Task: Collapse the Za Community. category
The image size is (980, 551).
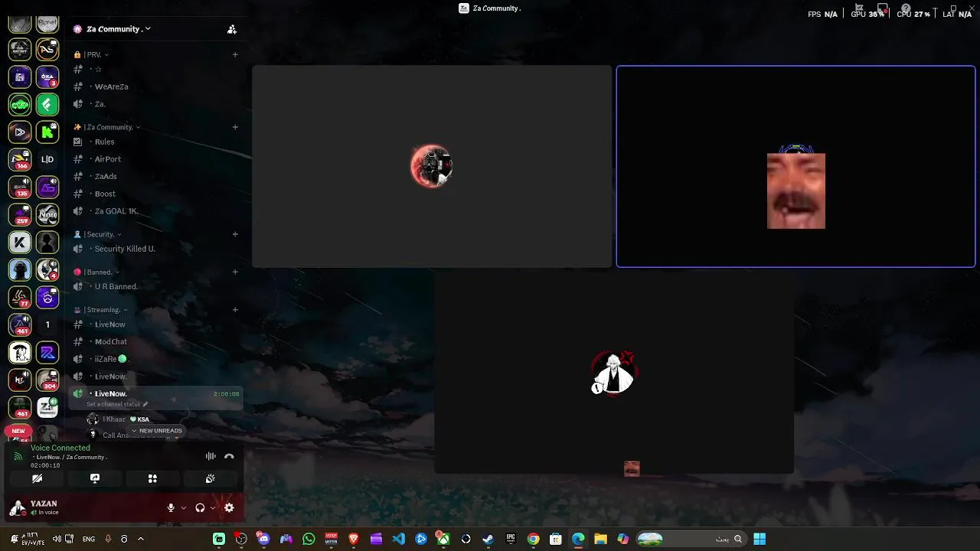Action: coord(106,127)
